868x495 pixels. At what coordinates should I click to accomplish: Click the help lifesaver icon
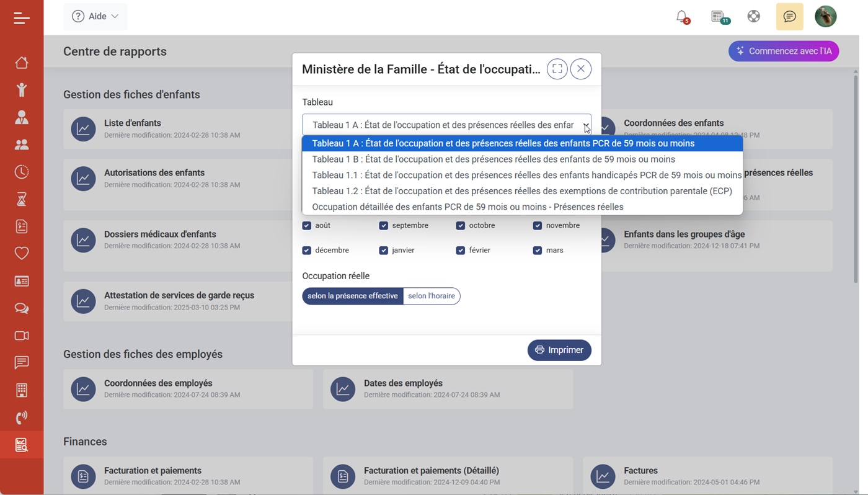click(x=753, y=17)
